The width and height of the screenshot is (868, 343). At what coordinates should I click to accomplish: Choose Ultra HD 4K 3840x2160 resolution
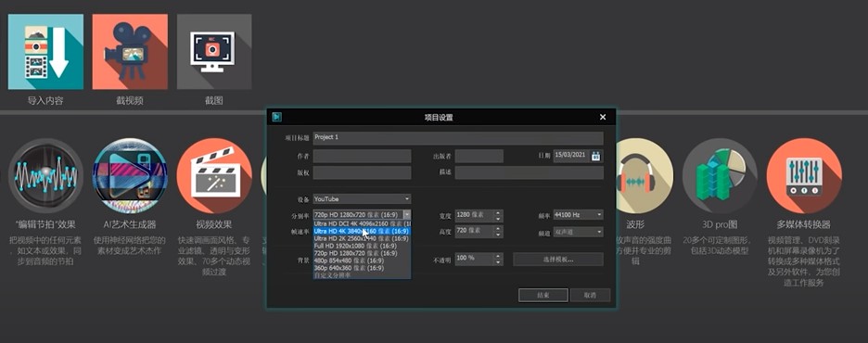pos(362,231)
